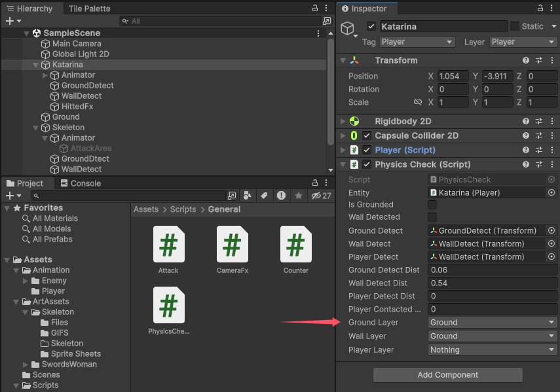Open the Static flags dropdown arrow
The image size is (560, 392).
553,26
